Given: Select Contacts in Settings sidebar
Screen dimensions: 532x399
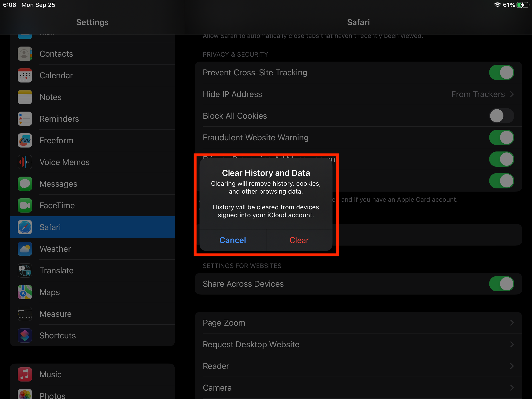Looking at the screenshot, I should click(92, 54).
